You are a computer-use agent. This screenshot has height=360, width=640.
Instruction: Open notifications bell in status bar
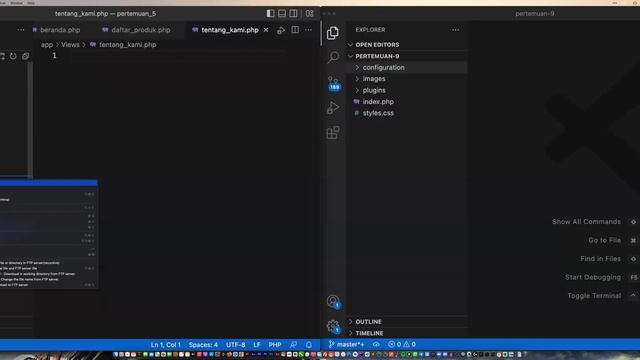click(309, 344)
